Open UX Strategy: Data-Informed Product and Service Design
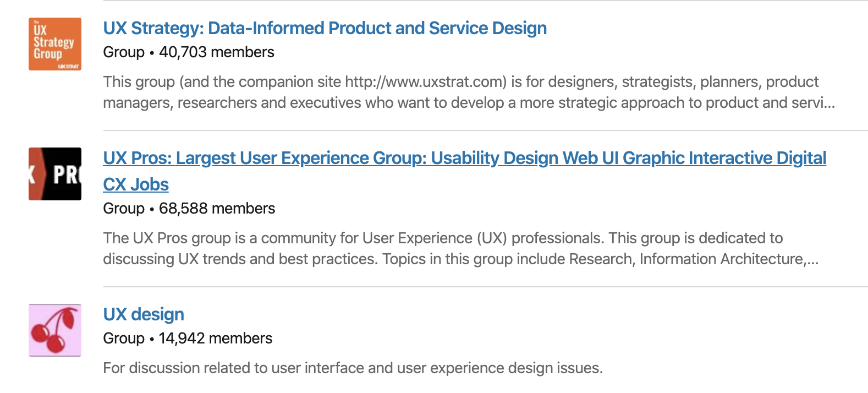 tap(325, 28)
